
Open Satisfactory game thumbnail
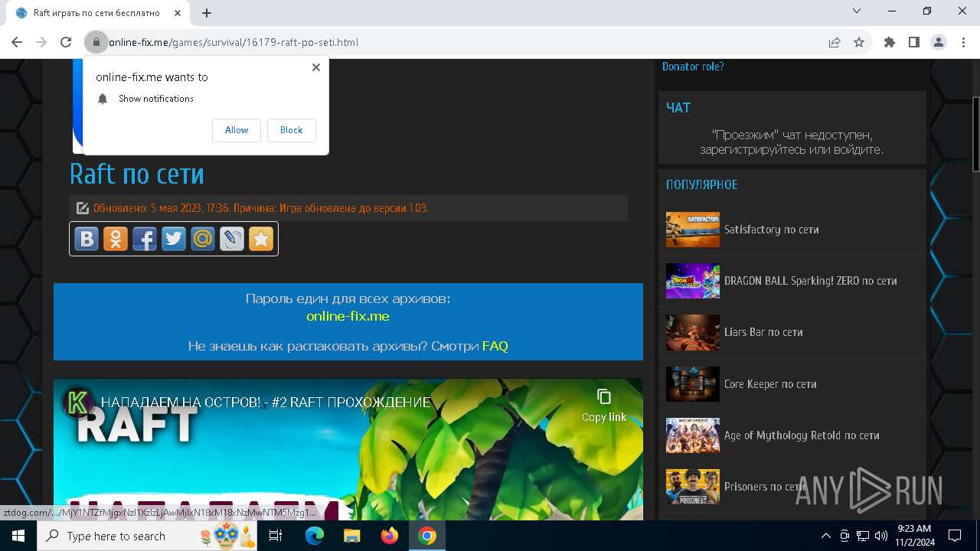(x=693, y=230)
